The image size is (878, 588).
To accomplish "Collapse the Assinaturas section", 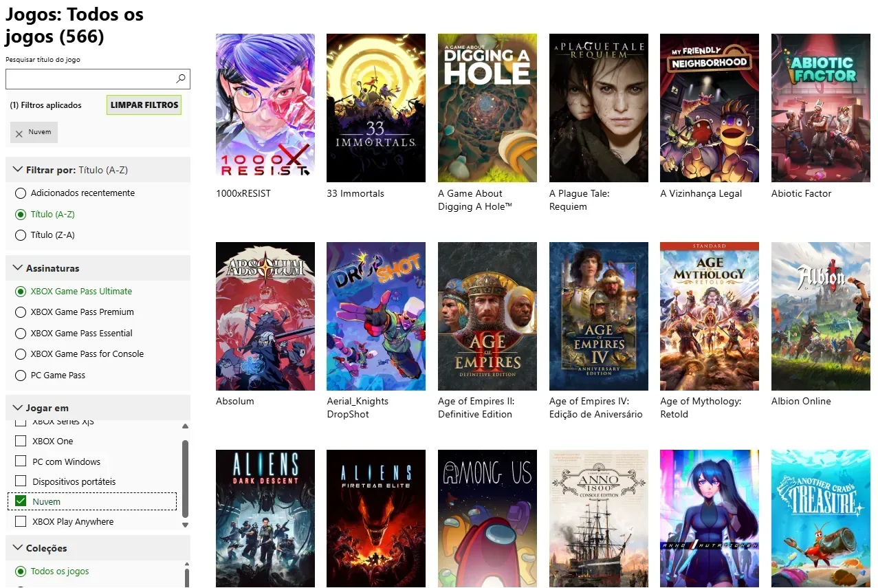I will coord(98,268).
